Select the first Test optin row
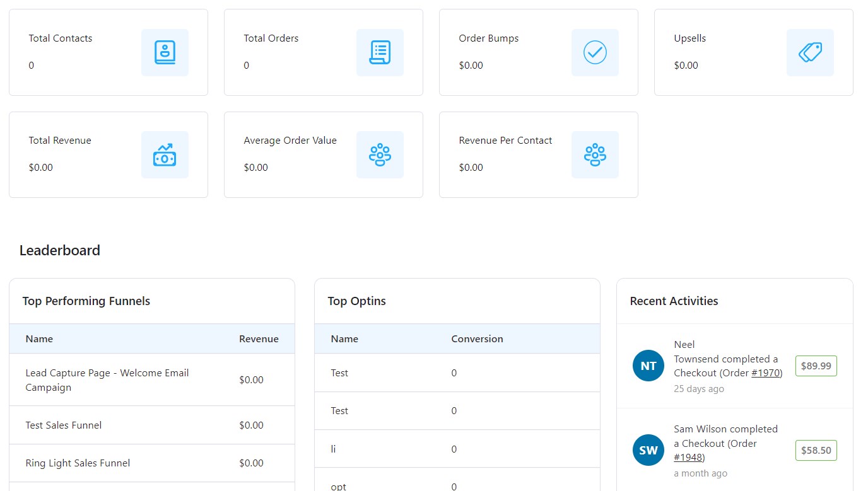The image size is (868, 491). click(x=339, y=373)
